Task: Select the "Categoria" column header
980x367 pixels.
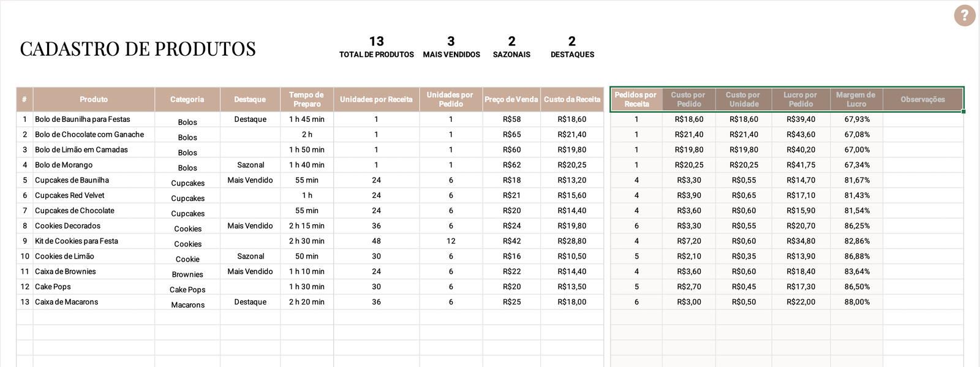Action: tap(187, 99)
